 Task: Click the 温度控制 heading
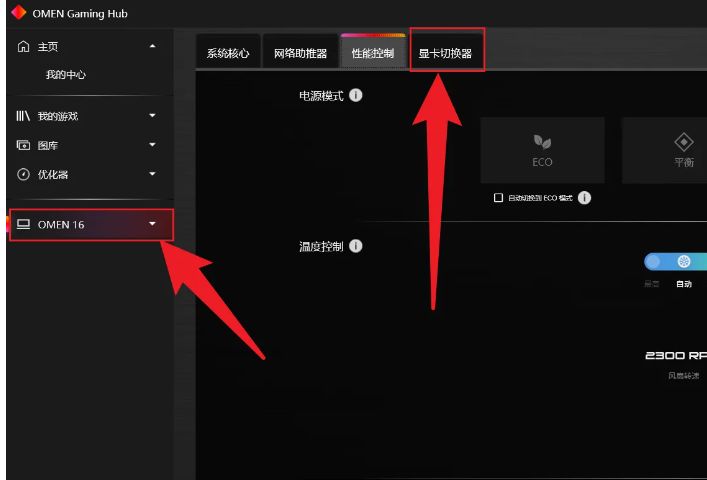click(321, 247)
